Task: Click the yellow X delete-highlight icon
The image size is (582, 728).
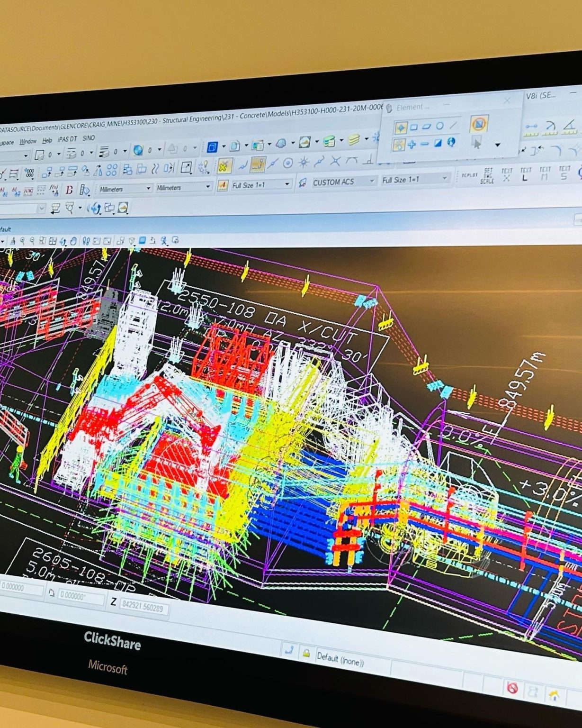Action: 224,166
